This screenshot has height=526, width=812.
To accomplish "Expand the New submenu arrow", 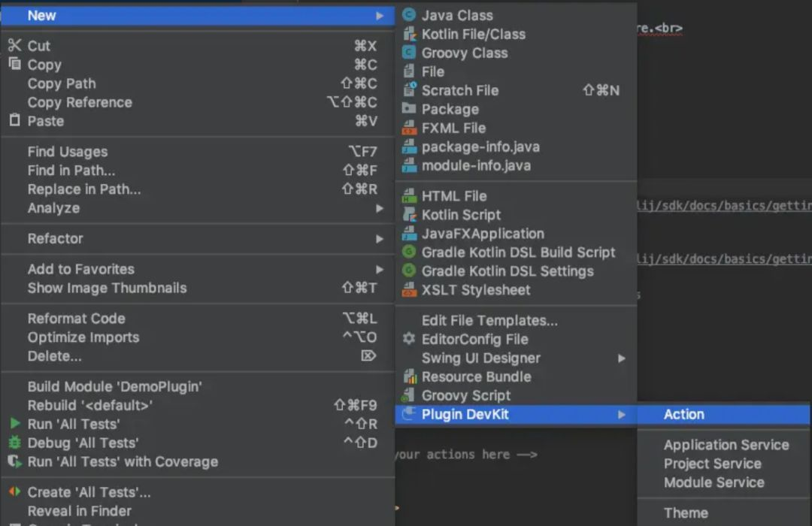I will coord(380,16).
